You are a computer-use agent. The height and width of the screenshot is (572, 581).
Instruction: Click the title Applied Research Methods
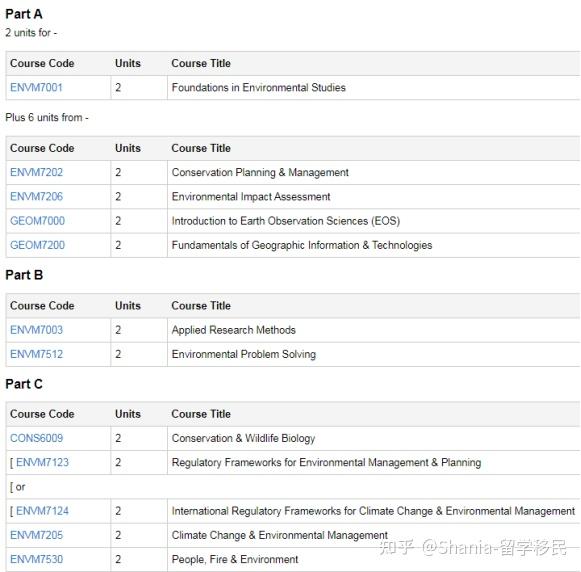tap(233, 330)
